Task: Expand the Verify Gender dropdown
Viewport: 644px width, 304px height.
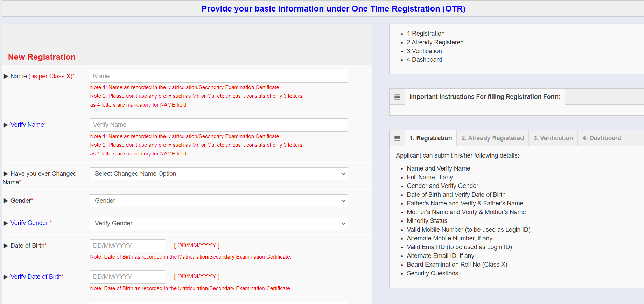Action: pos(219,223)
